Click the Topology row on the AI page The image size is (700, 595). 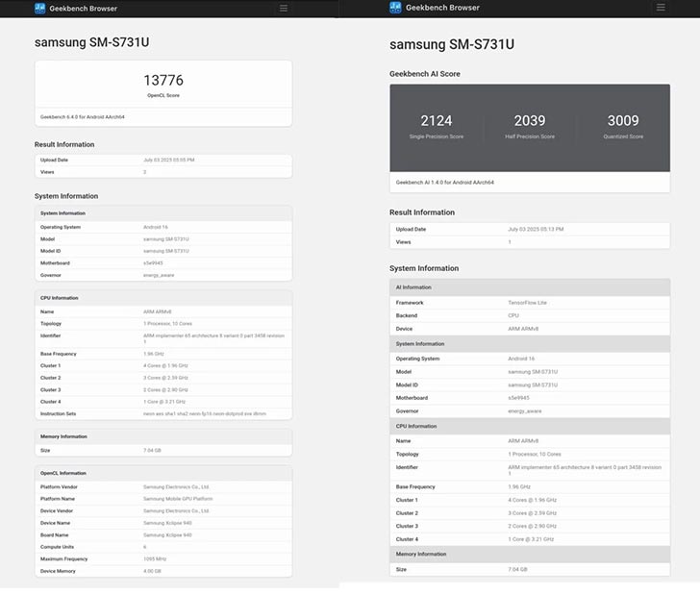click(530, 454)
